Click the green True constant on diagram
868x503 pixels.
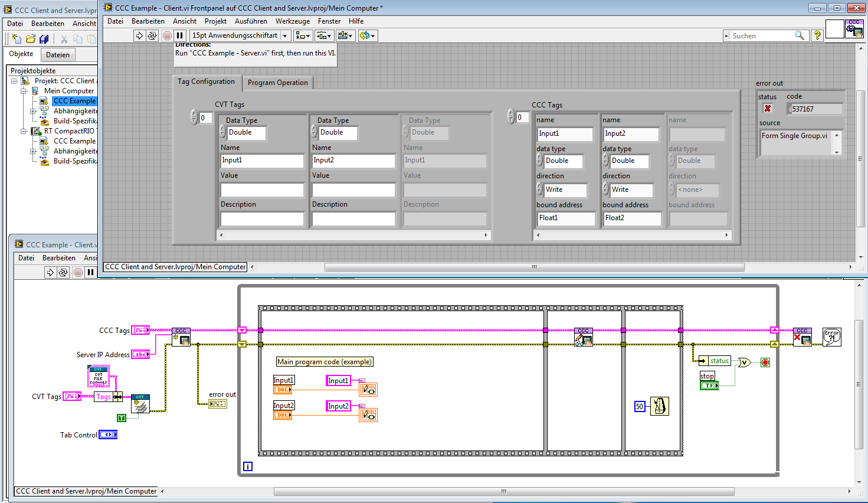pyautogui.click(x=122, y=418)
